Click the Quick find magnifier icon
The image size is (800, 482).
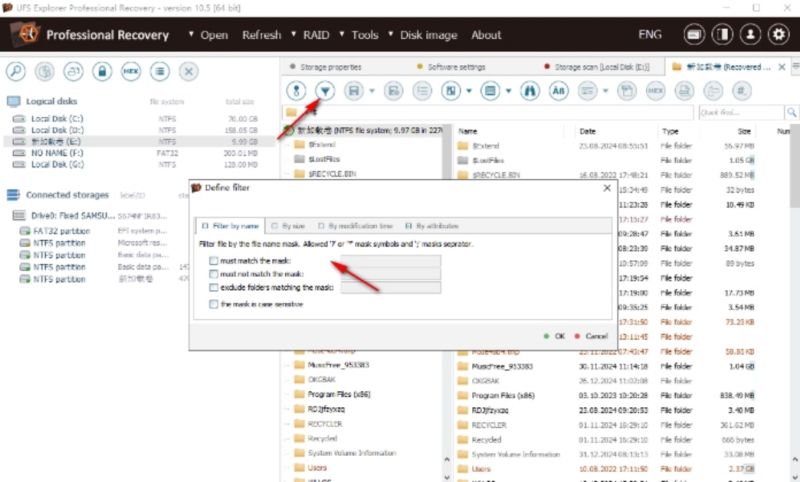[x=791, y=112]
